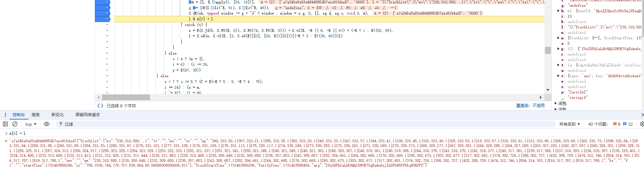Click the catch (t) line in code
Screen dimensions: 644x170
[x=194, y=25]
